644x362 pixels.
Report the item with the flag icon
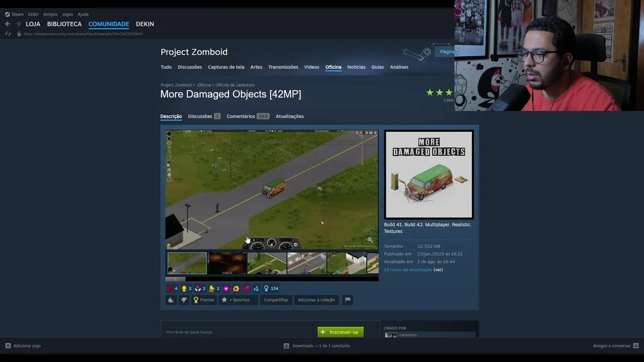[347, 300]
